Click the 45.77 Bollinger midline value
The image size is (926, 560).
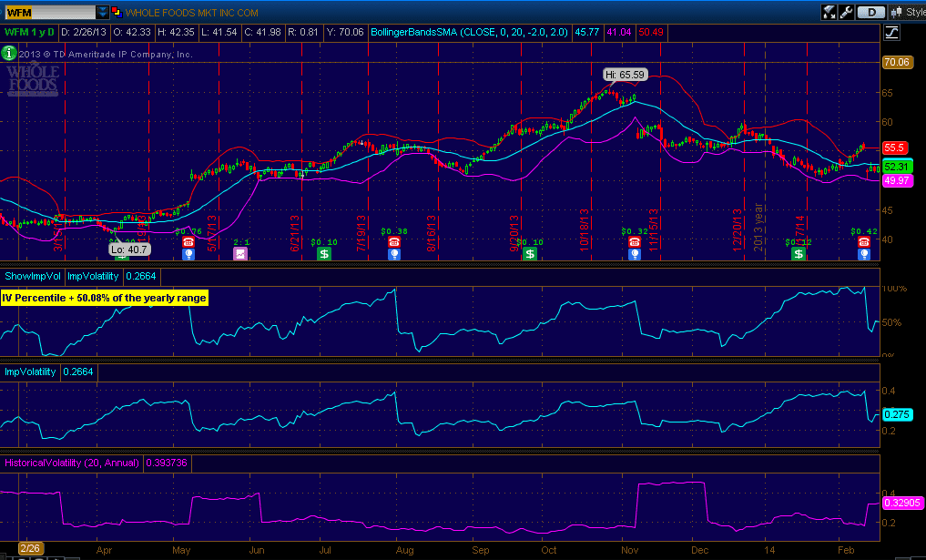coord(587,32)
